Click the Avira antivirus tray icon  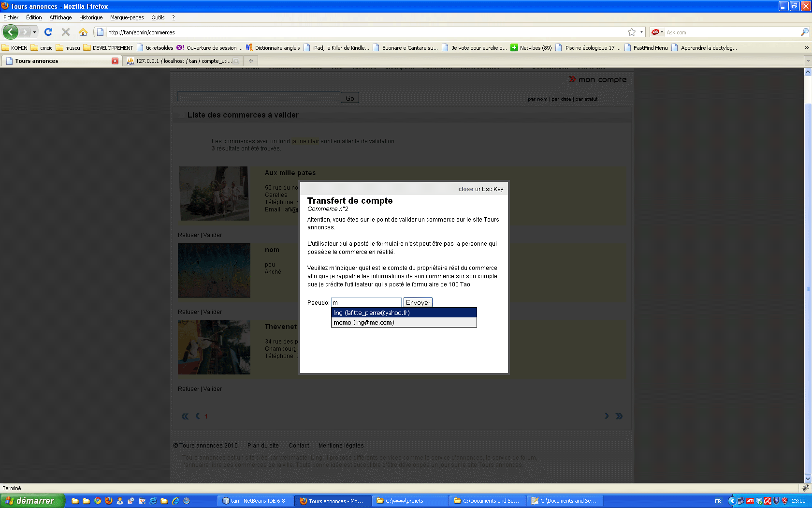coord(767,501)
